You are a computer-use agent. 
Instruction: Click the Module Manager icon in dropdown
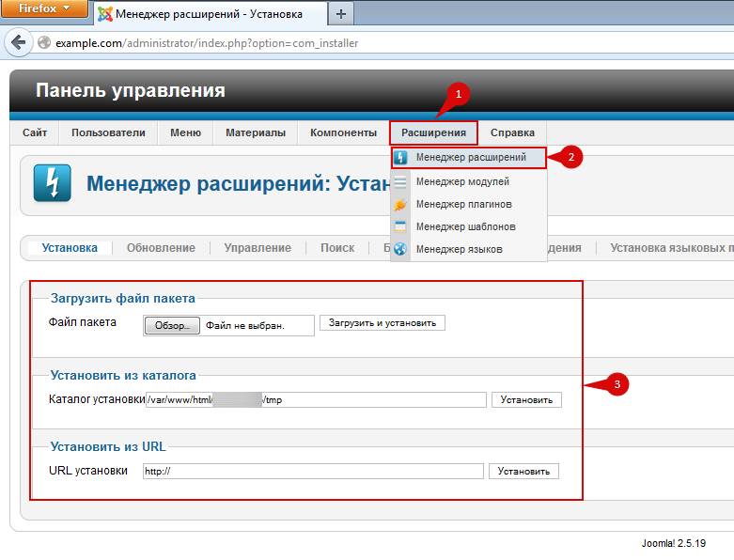(401, 181)
